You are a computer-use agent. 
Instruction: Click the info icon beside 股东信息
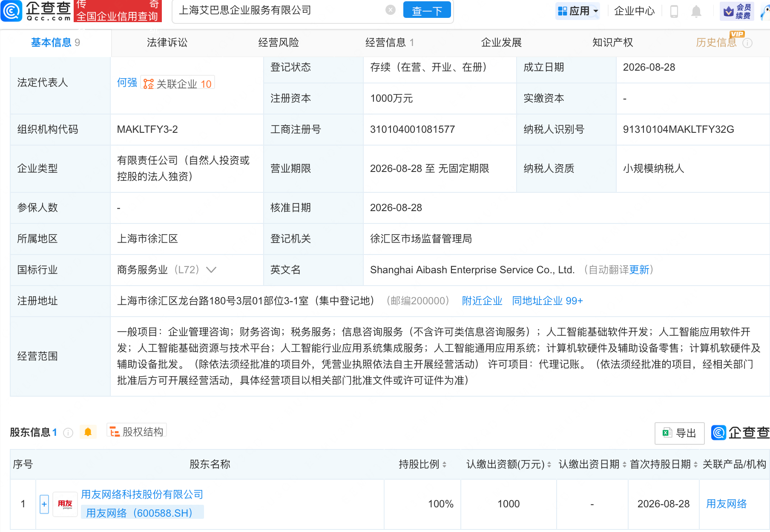click(x=68, y=433)
